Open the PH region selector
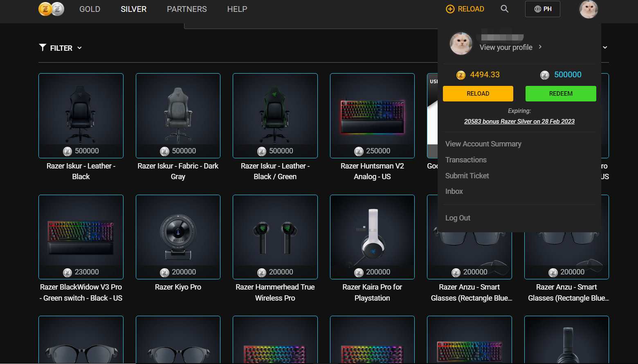The height and width of the screenshot is (364, 638). point(543,9)
